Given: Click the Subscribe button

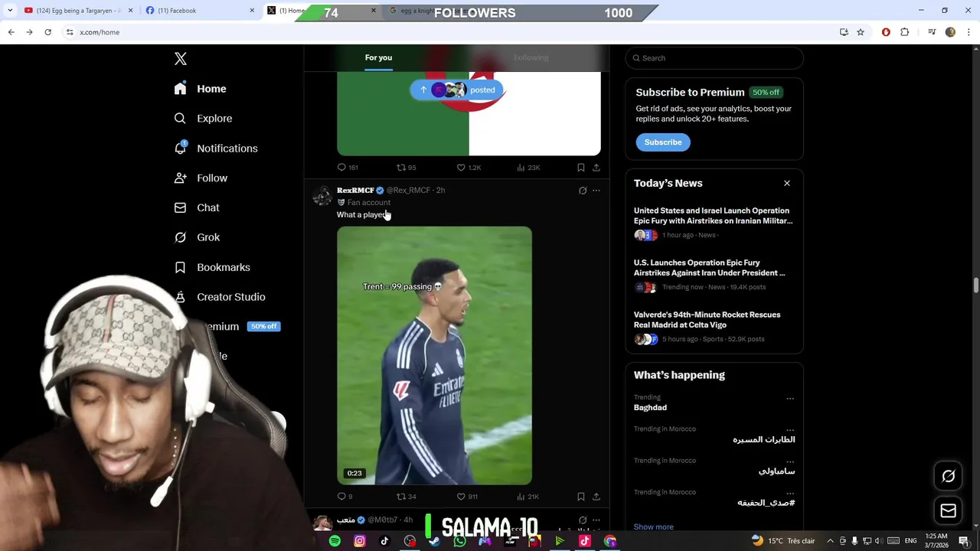Looking at the screenshot, I should pos(663,142).
